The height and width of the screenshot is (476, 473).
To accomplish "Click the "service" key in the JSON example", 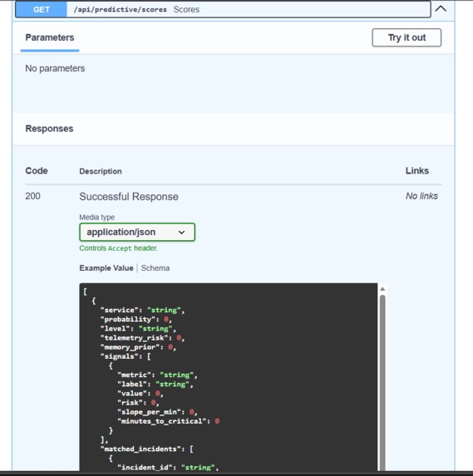I will click(x=120, y=310).
